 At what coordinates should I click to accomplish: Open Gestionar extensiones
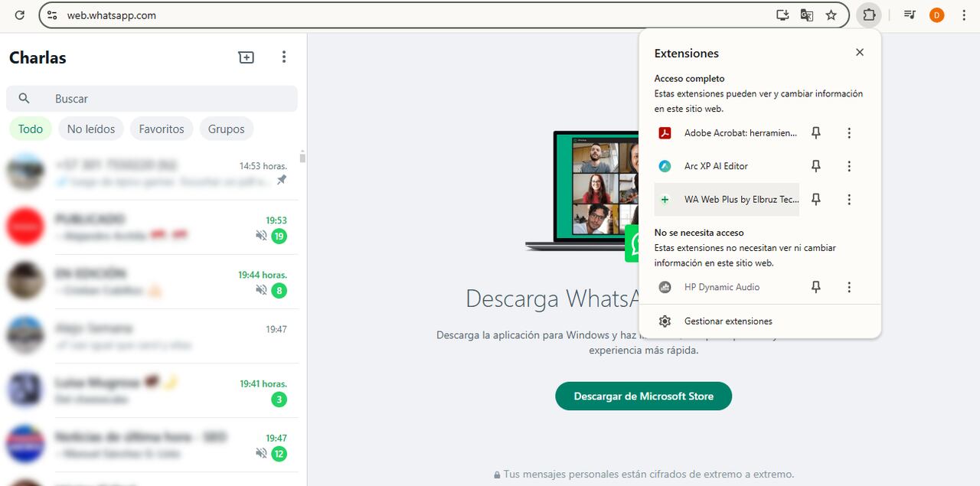coord(727,321)
